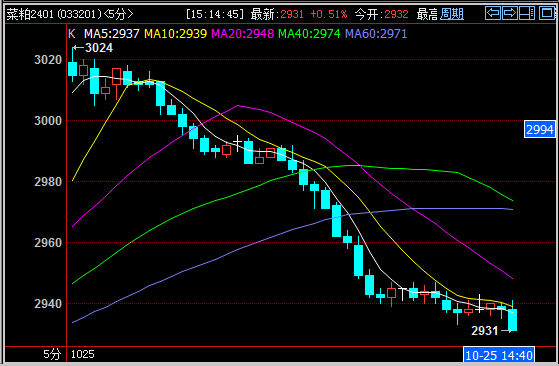
Task: Click the 2994 price tag on axis
Action: click(540, 129)
